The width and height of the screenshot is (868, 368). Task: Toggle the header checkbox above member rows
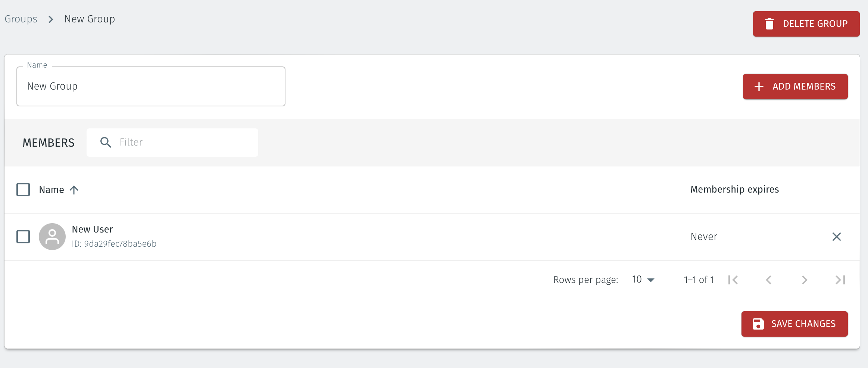[x=23, y=189]
